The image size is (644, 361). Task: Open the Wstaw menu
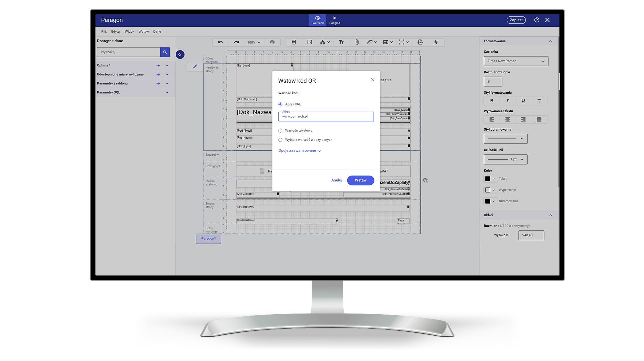point(144,32)
